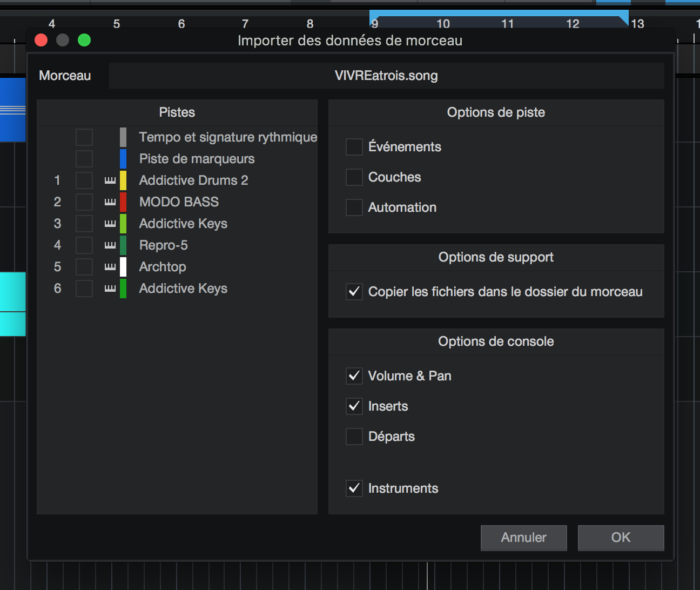Click bar 12 on the timeline ruler
The width and height of the screenshot is (700, 590).
pyautogui.click(x=573, y=24)
